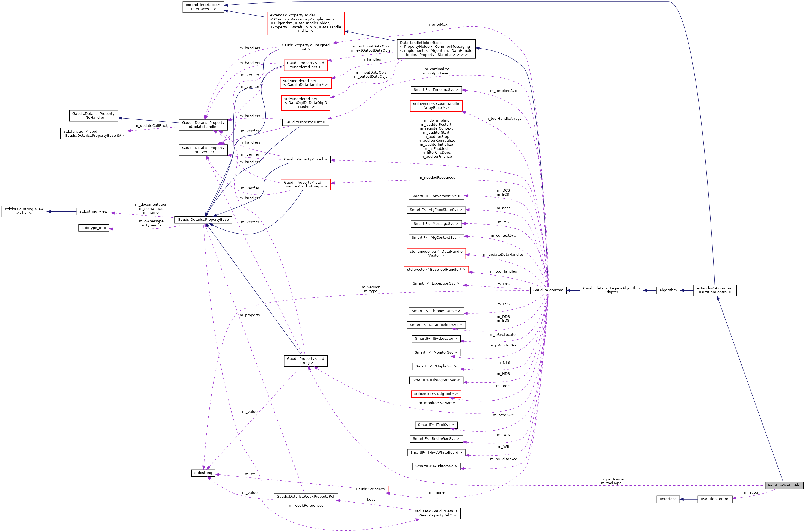Click the IInterface node
The image size is (805, 532).
click(x=668, y=499)
